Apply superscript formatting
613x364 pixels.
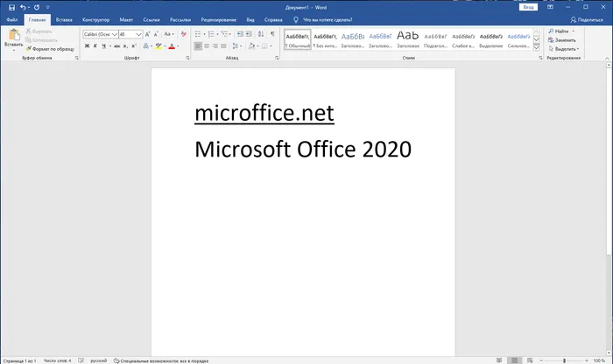(134, 46)
